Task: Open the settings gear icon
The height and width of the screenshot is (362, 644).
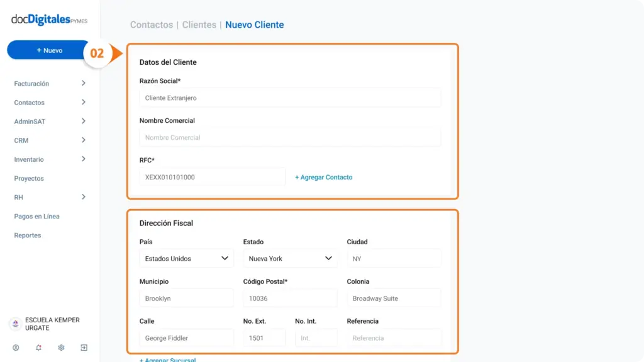Action: point(61,348)
